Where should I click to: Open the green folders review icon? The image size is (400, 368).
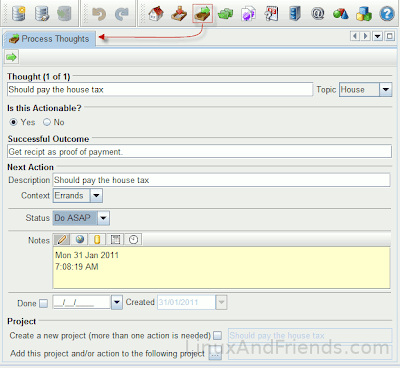(225, 14)
